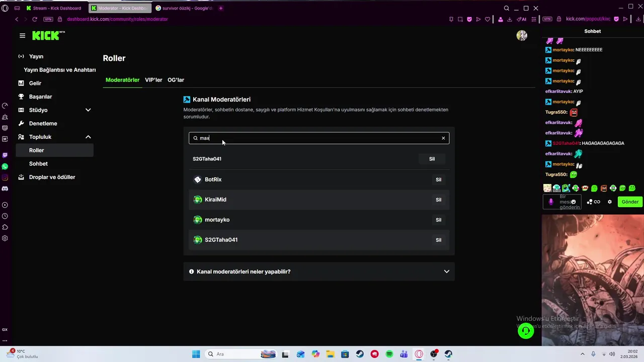The width and height of the screenshot is (644, 362).
Task: Open settings gear in Opera sidebar
Action: 5,238
